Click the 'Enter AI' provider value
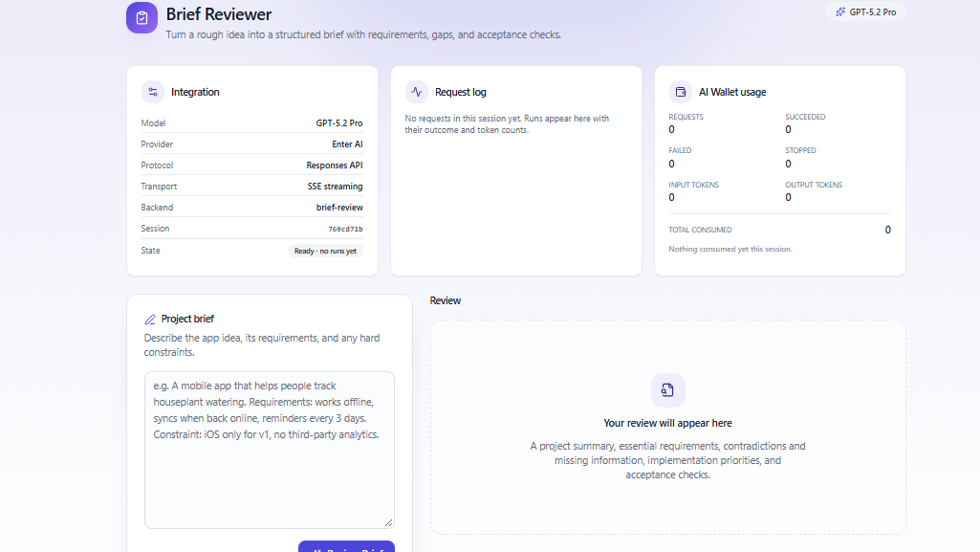Image resolution: width=980 pixels, height=552 pixels. (x=347, y=144)
